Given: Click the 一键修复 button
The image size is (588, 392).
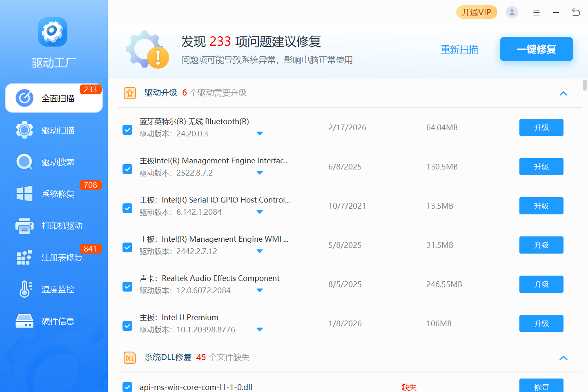Looking at the screenshot, I should (537, 49).
